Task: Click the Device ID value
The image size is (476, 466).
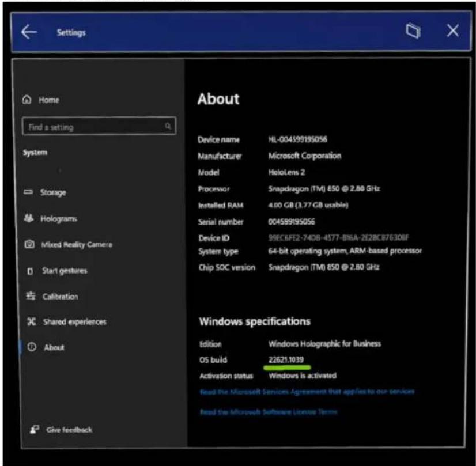Action: point(338,237)
